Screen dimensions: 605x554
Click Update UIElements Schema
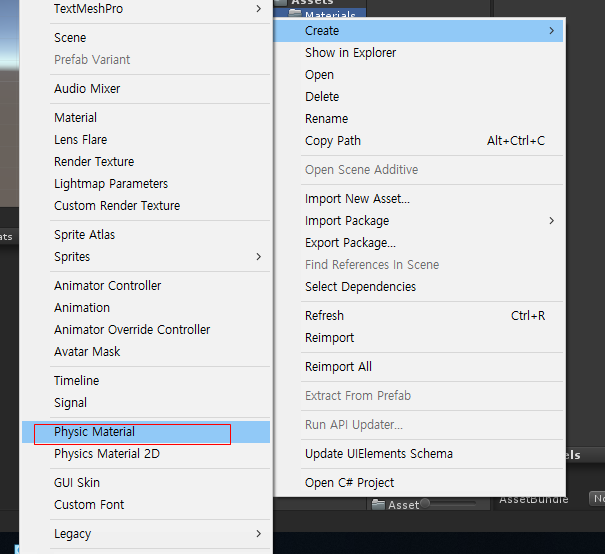[x=419, y=454]
